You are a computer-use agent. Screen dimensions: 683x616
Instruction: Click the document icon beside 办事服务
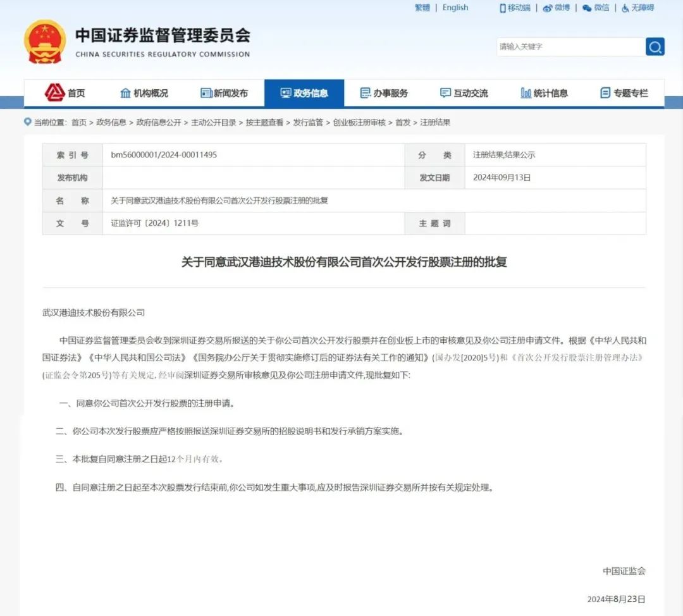coord(366,93)
